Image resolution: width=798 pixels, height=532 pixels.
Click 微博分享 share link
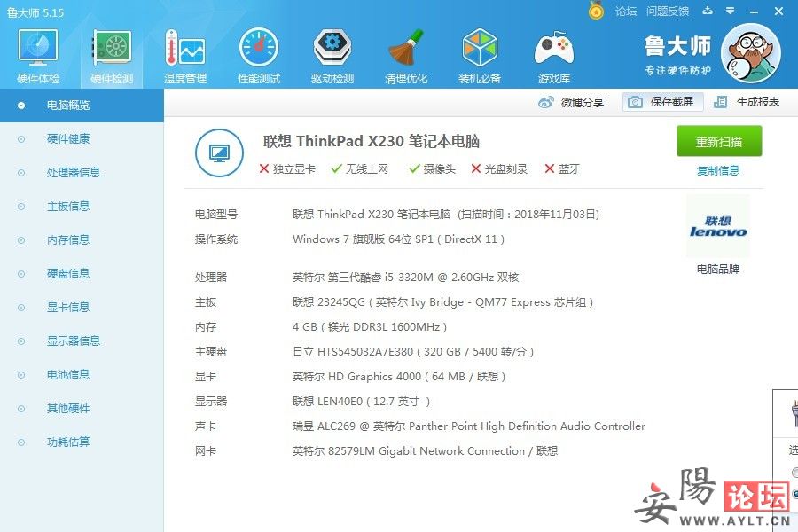coord(583,102)
